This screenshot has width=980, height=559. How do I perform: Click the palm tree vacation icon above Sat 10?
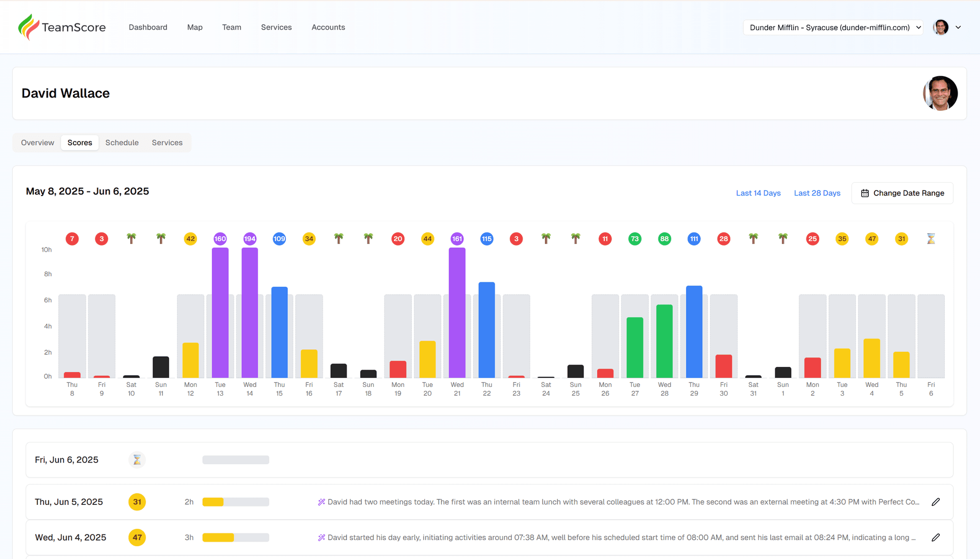pyautogui.click(x=131, y=238)
